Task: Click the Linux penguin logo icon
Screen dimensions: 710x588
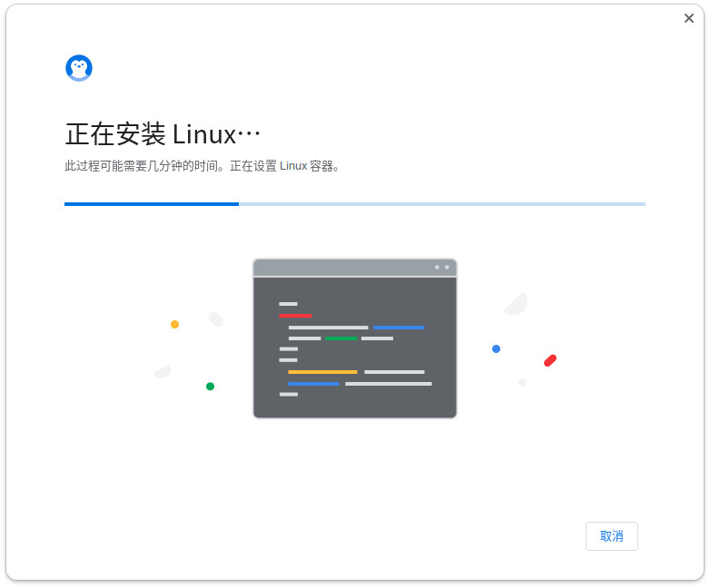Action: pyautogui.click(x=79, y=68)
